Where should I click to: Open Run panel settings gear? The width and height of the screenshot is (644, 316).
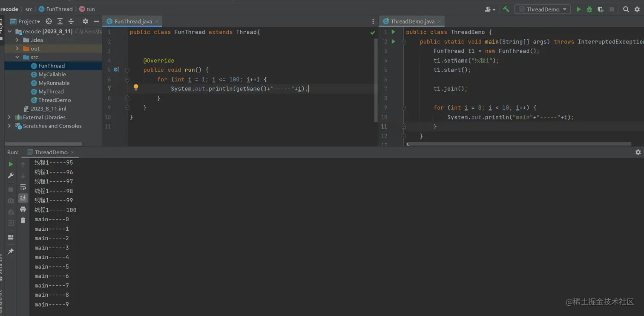tap(638, 152)
